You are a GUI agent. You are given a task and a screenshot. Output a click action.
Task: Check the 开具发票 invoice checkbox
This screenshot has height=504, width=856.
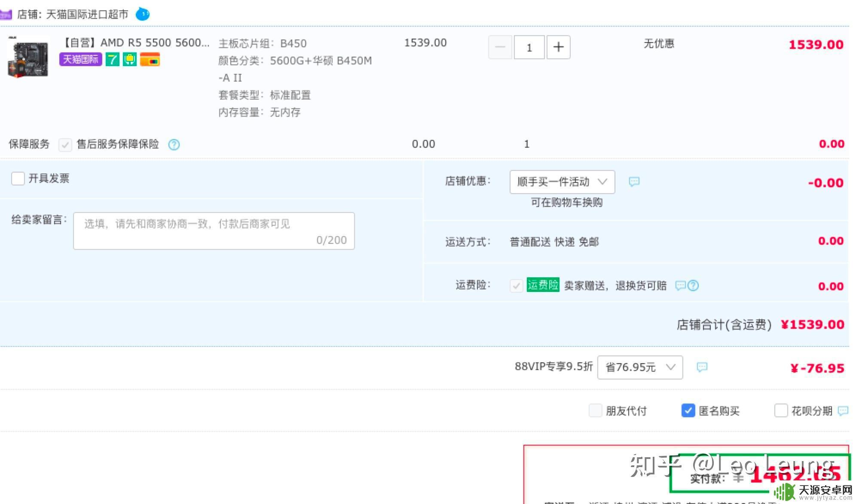point(18,178)
